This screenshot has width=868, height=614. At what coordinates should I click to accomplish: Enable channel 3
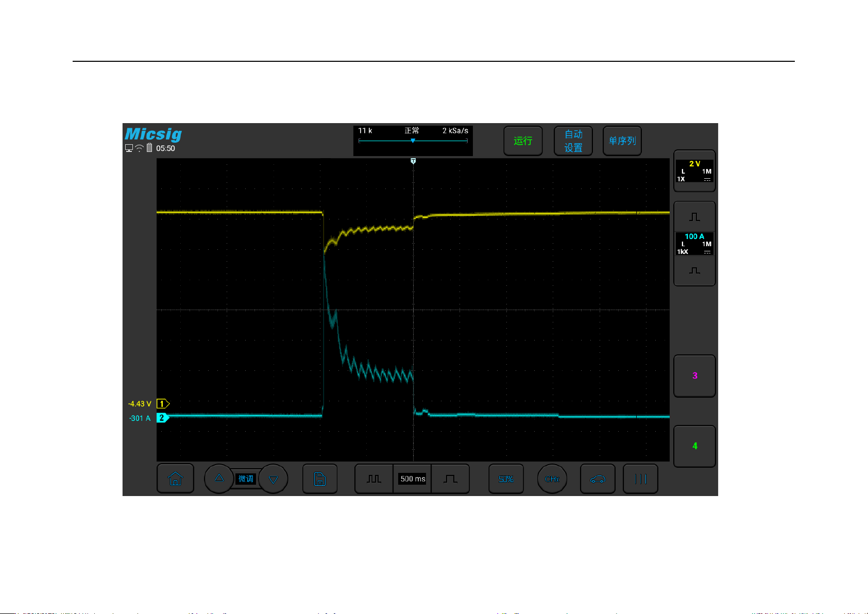coord(694,376)
